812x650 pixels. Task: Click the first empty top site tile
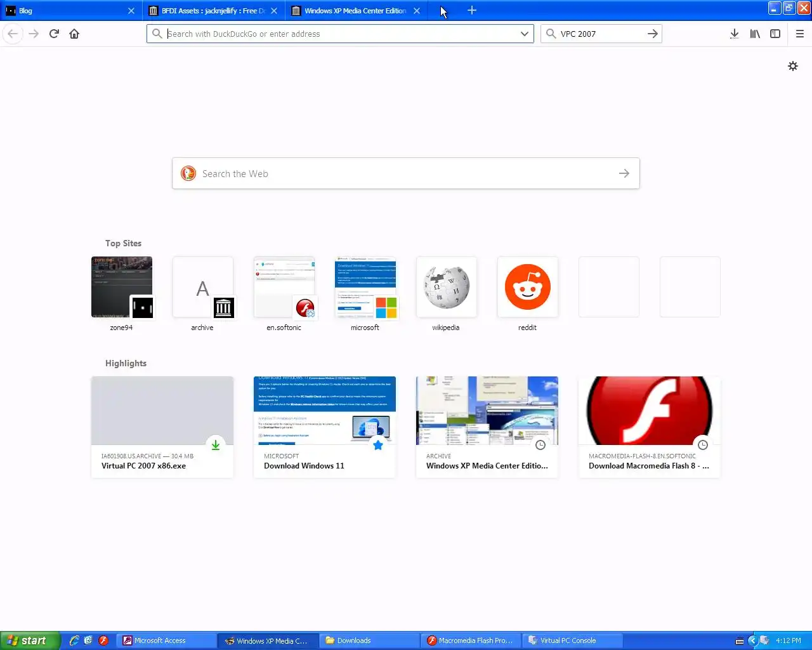[608, 287]
